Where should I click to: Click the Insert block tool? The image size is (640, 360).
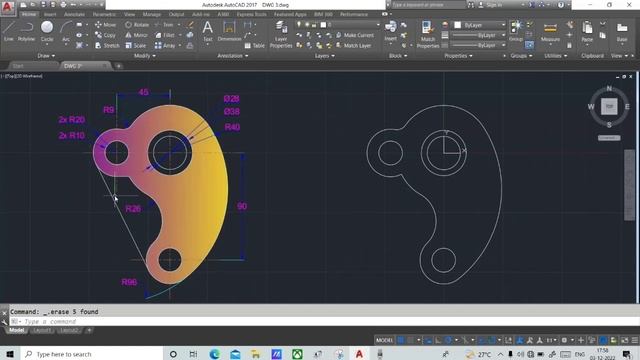(390, 31)
